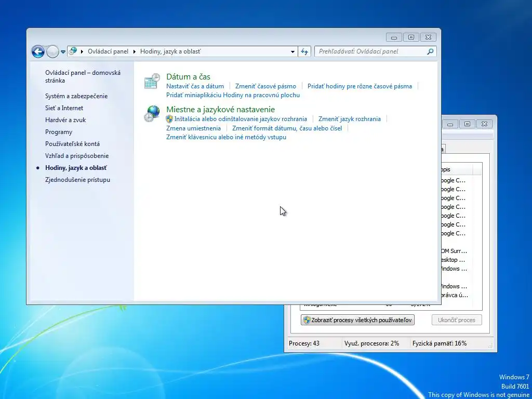Click the Control Panel icon in address bar
Image resolution: width=532 pixels, height=399 pixels.
(73, 51)
